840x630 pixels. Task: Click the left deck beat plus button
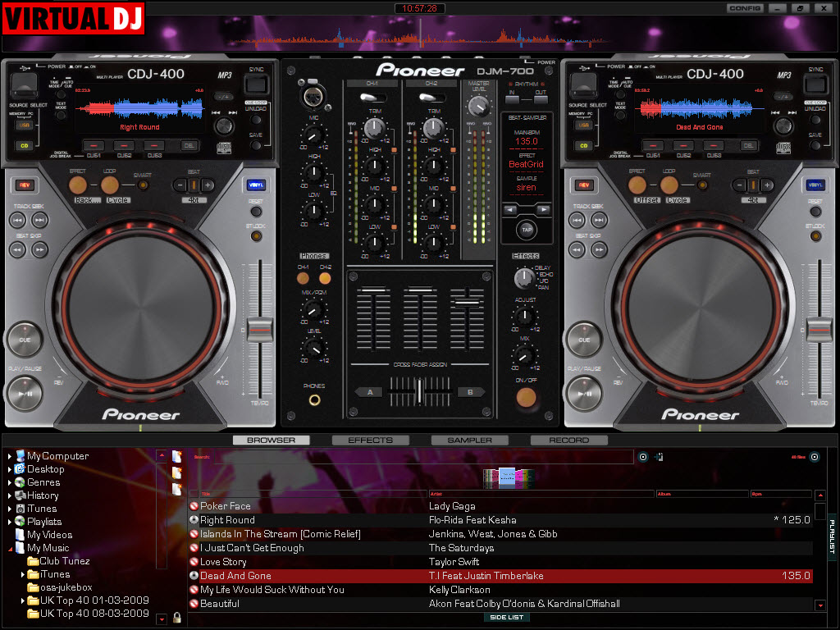pyautogui.click(x=208, y=185)
